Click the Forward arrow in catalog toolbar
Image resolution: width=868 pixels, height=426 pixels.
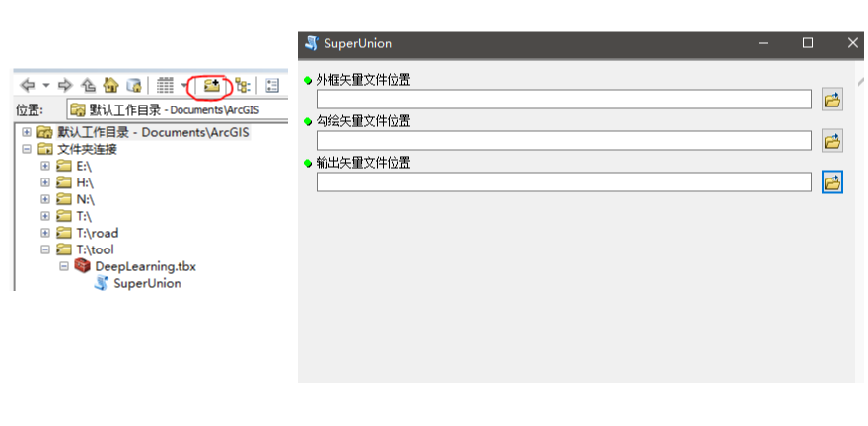click(x=67, y=86)
